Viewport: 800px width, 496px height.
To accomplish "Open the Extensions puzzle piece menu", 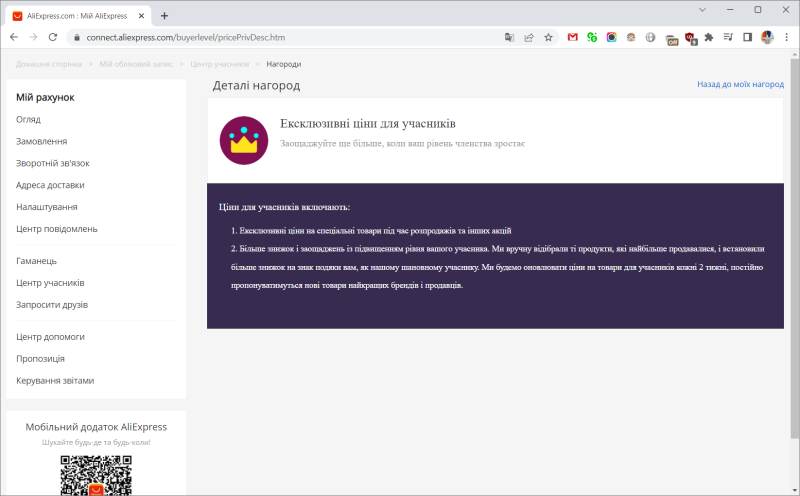I will click(709, 37).
